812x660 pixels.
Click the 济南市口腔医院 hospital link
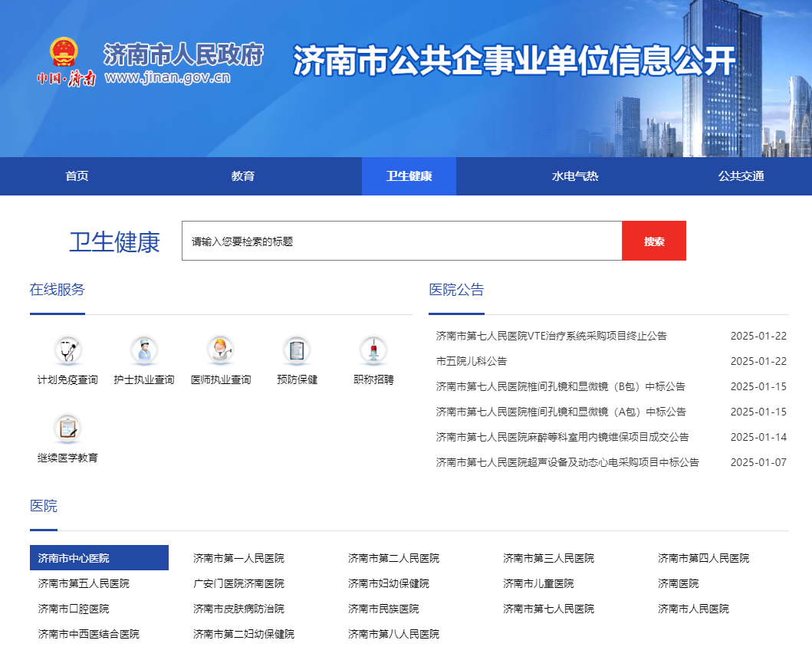(74, 609)
